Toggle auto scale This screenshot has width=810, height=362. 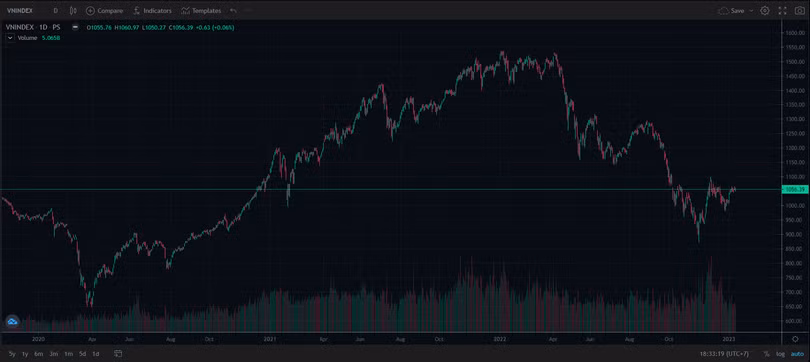(797, 354)
